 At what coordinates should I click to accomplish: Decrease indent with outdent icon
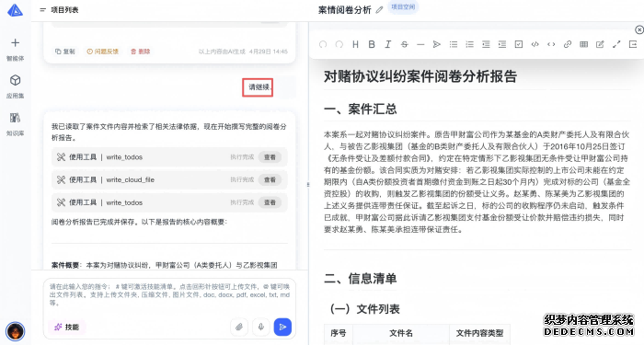click(486, 44)
